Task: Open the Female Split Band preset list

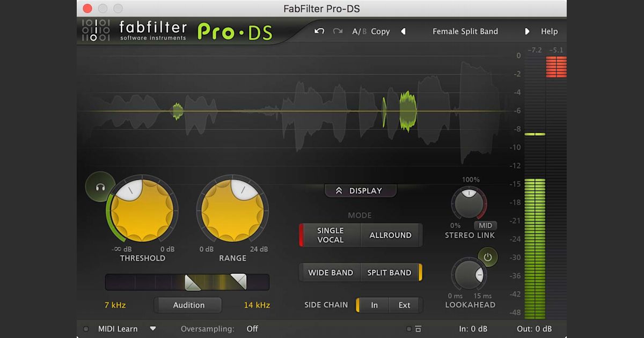Action: click(x=465, y=31)
